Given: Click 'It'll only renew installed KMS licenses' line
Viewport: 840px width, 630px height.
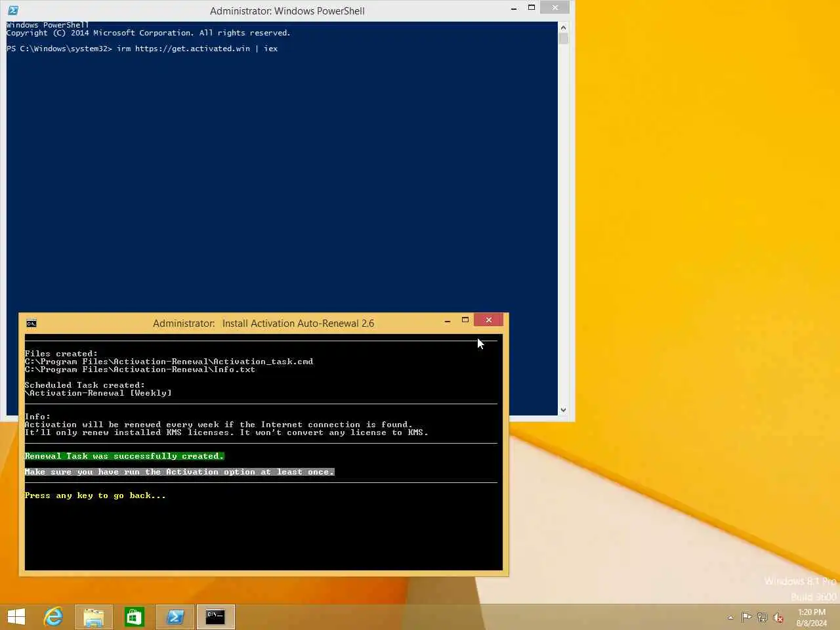Looking at the screenshot, I should point(226,432).
